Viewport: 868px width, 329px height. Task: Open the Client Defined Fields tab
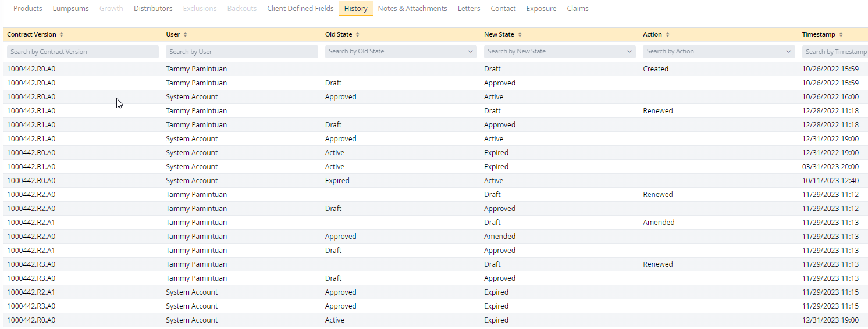300,9
